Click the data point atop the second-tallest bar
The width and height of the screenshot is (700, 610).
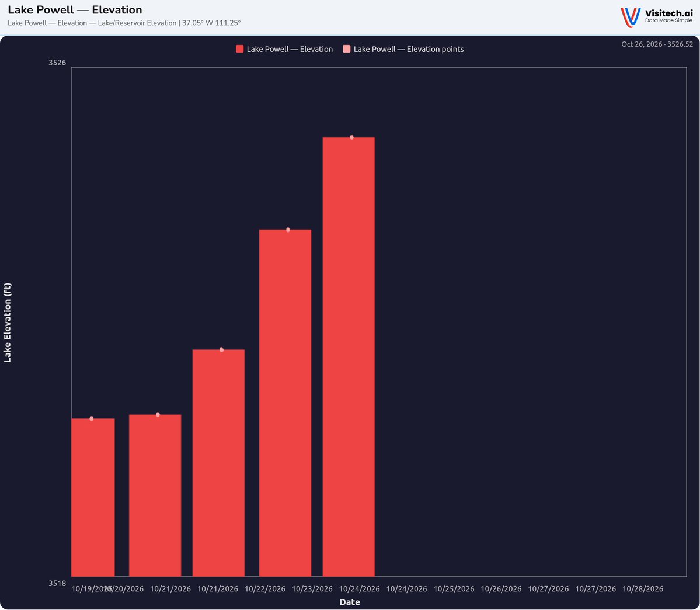click(x=288, y=230)
